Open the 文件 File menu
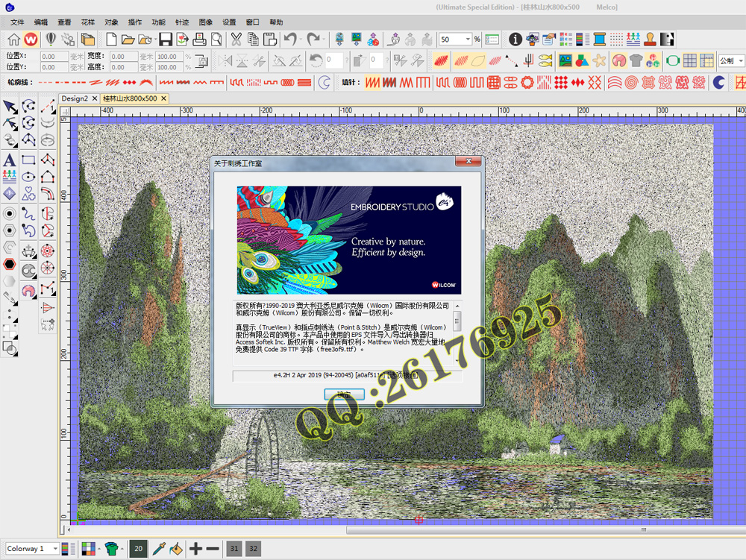This screenshot has width=746, height=560. [17, 22]
